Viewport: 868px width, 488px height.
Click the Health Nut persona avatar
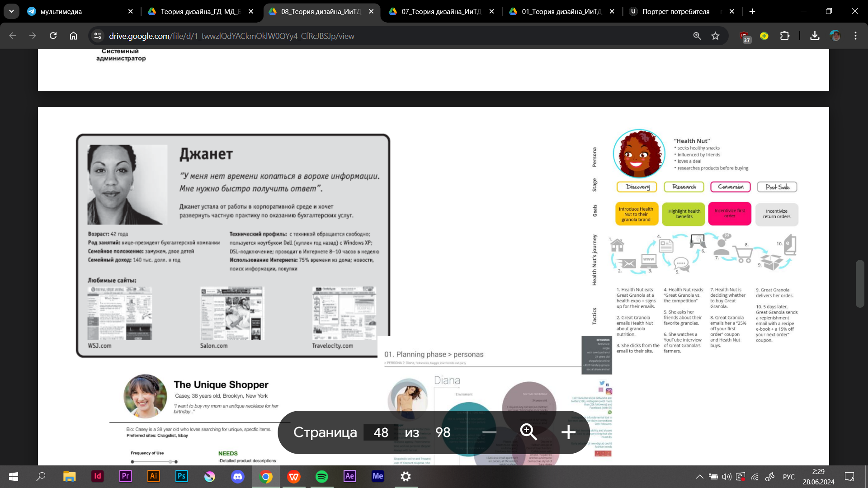639,154
